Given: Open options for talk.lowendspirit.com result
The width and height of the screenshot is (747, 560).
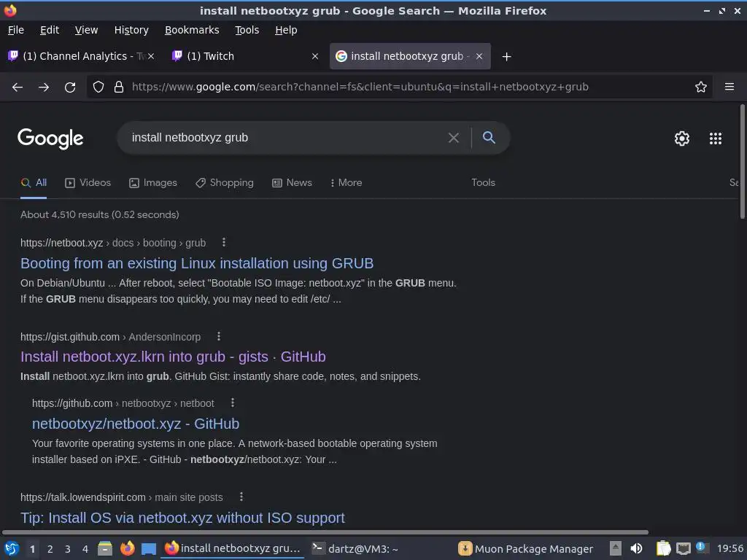Looking at the screenshot, I should pyautogui.click(x=241, y=497).
